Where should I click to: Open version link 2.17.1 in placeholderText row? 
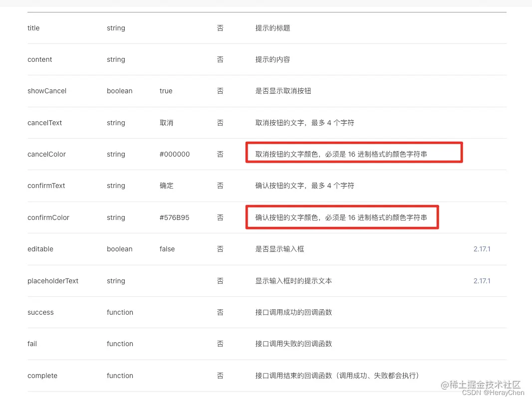(482, 281)
